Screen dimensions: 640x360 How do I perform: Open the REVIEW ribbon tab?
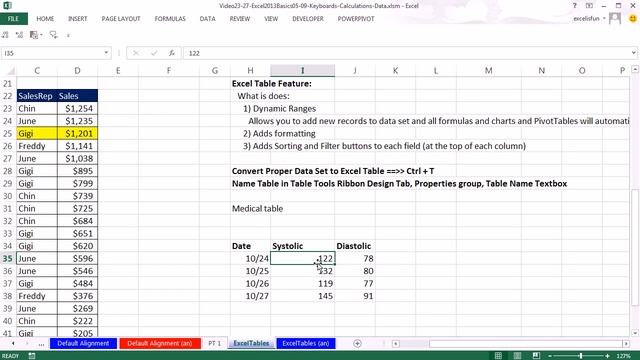[x=240, y=19]
